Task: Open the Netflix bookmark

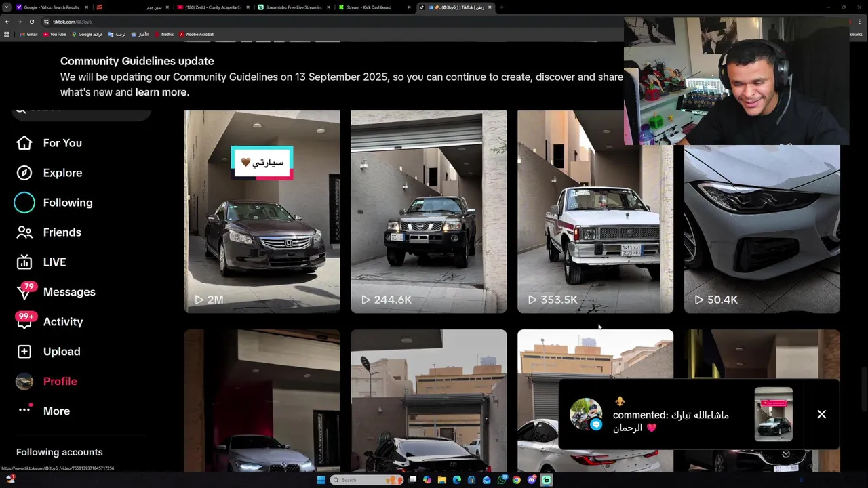Action: (x=164, y=34)
